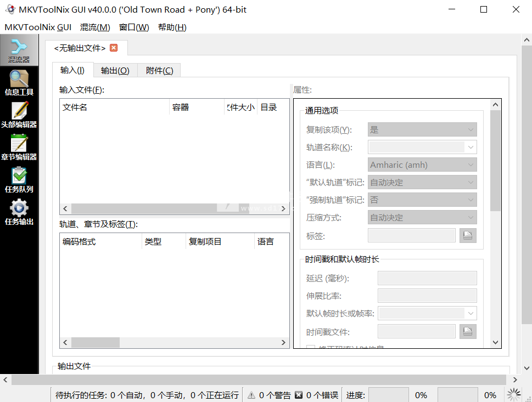Open the 任务队列 job queue
Viewport: 532px width, 402px height.
tap(19, 180)
